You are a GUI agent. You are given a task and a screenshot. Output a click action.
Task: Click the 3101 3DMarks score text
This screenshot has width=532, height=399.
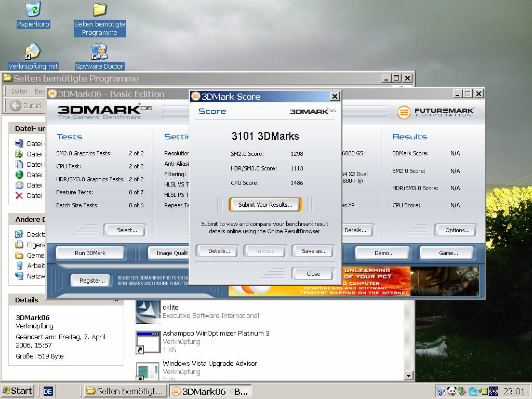tap(265, 136)
